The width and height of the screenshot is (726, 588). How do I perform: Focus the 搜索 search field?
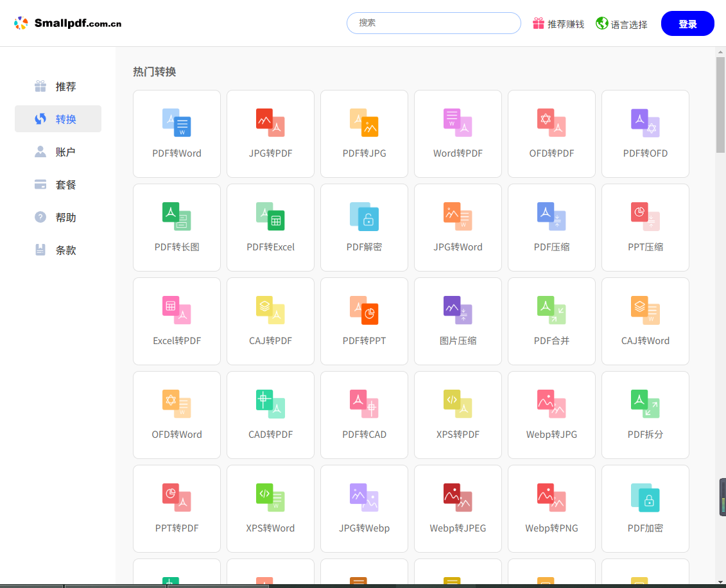pyautogui.click(x=434, y=23)
